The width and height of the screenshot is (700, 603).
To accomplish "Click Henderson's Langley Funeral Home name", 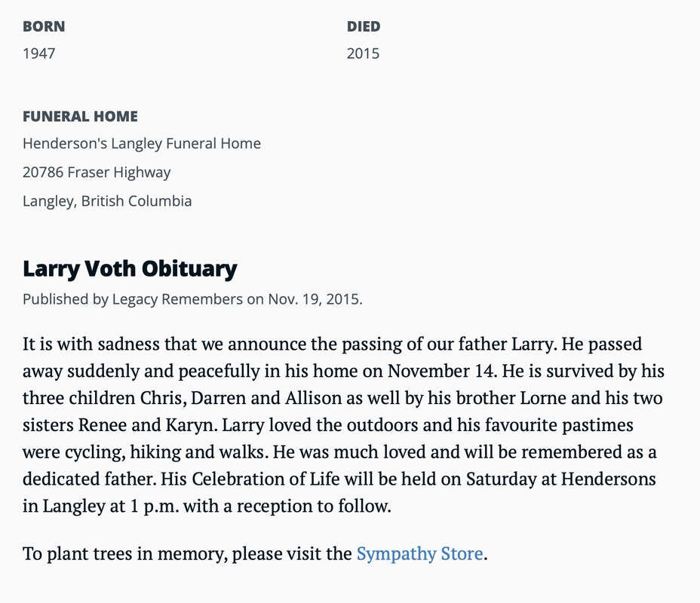I will tap(142, 143).
